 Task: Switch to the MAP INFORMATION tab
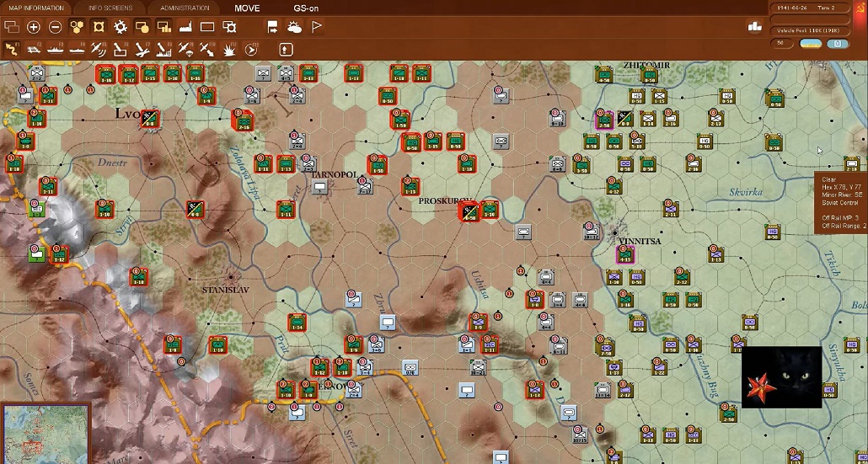coord(35,8)
